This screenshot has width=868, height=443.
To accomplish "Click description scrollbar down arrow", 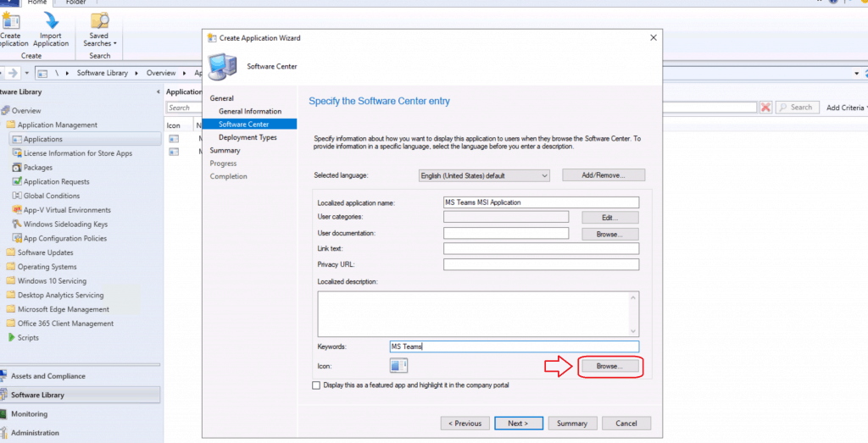I will tap(633, 330).
